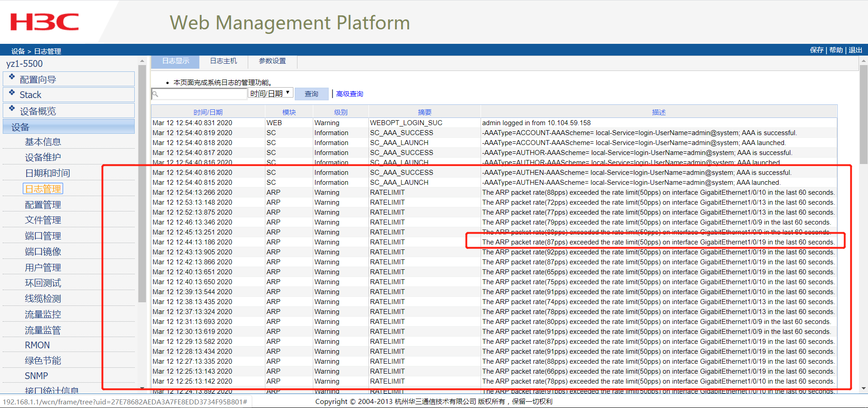Select 端口管理 in the sidebar
868x408 pixels.
coord(43,236)
